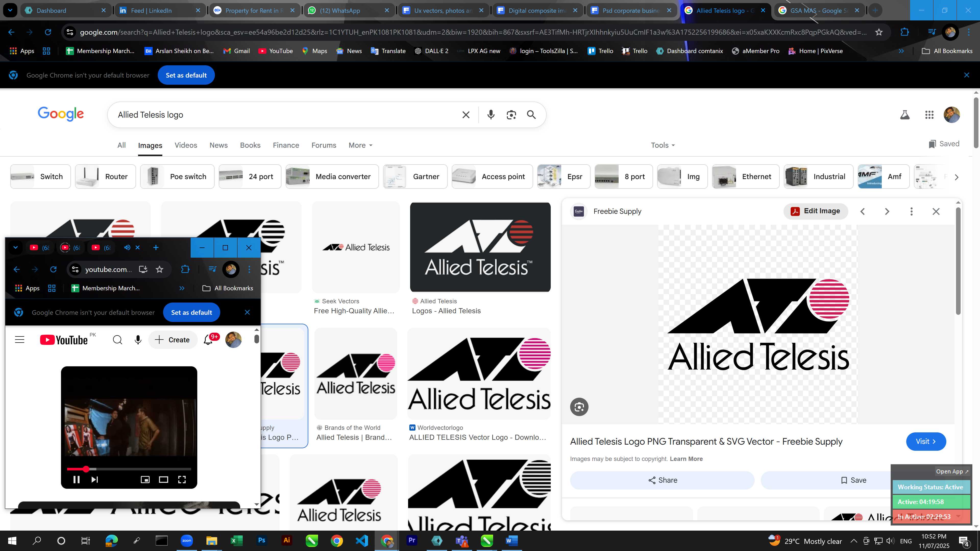Seek the YouTube video progress bar
The width and height of the screenshot is (980, 551).
coord(129,469)
